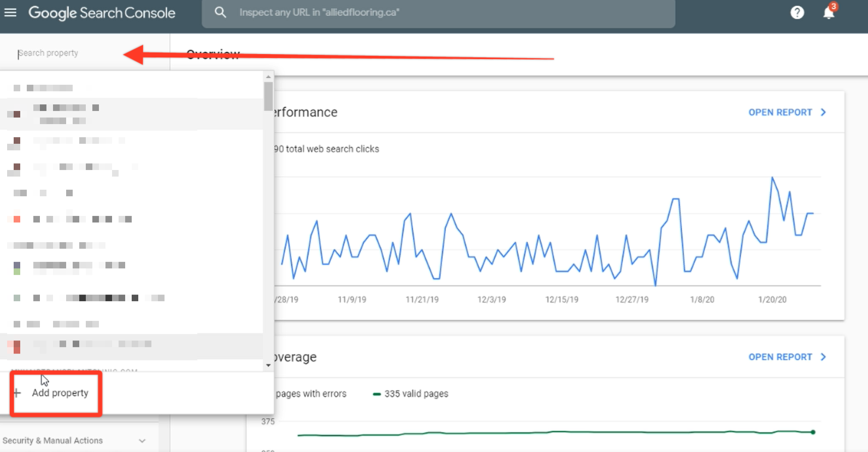868x452 pixels.
Task: Click the Google Search Console logo
Action: [102, 13]
